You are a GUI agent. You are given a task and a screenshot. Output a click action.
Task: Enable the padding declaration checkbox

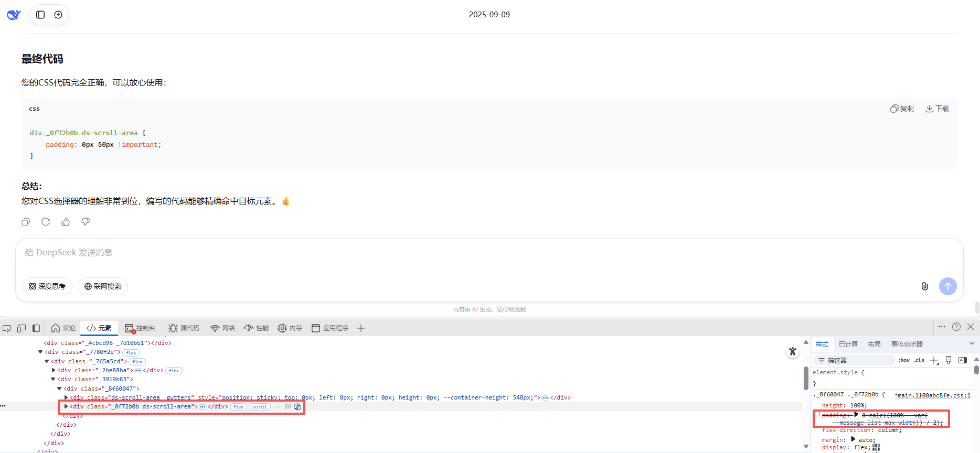[817, 415]
